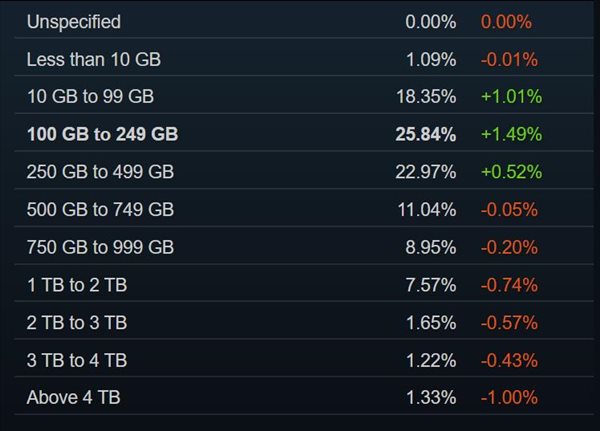Click the 750 GB to 999 GB label

(x=100, y=247)
